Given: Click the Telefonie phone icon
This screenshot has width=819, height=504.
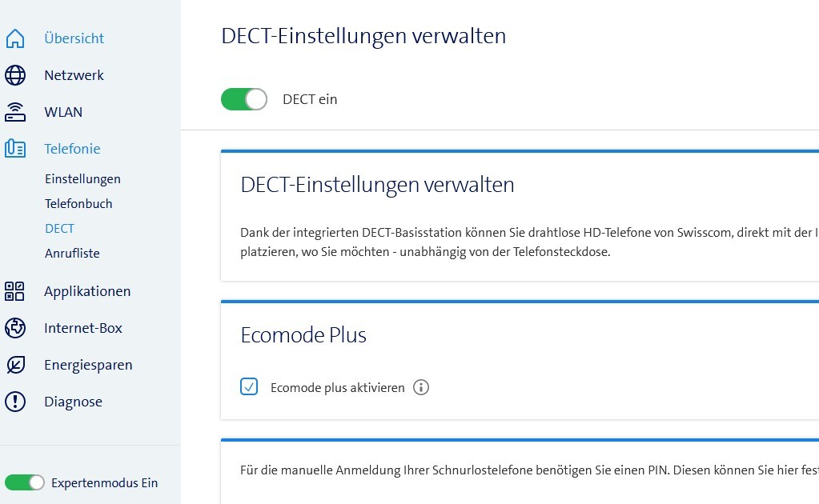Looking at the screenshot, I should [x=15, y=149].
